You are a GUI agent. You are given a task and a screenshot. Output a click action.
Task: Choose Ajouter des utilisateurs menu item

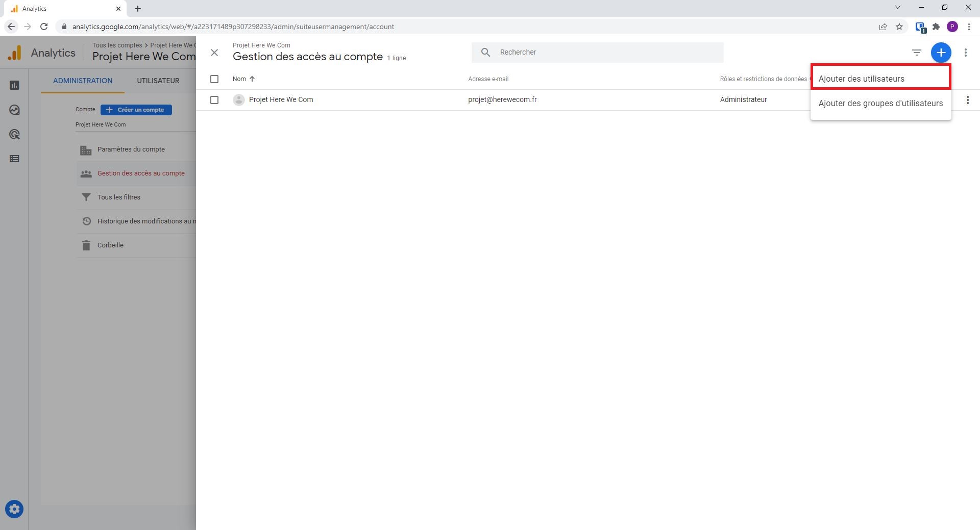point(880,79)
